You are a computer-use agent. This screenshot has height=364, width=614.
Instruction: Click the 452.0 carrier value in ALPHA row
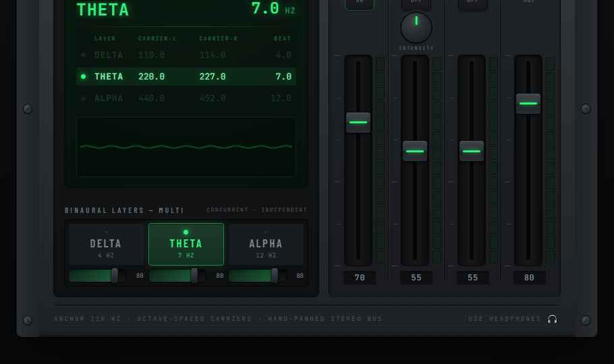coord(213,98)
